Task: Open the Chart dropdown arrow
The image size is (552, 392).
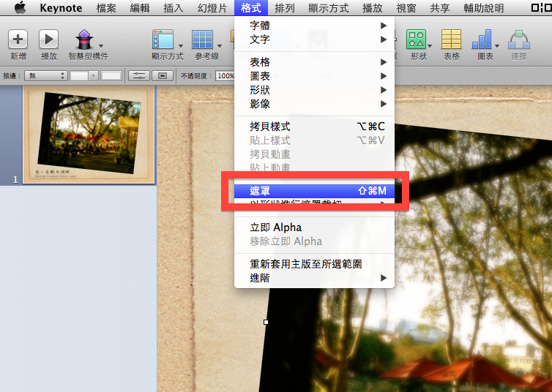Action: point(497,45)
